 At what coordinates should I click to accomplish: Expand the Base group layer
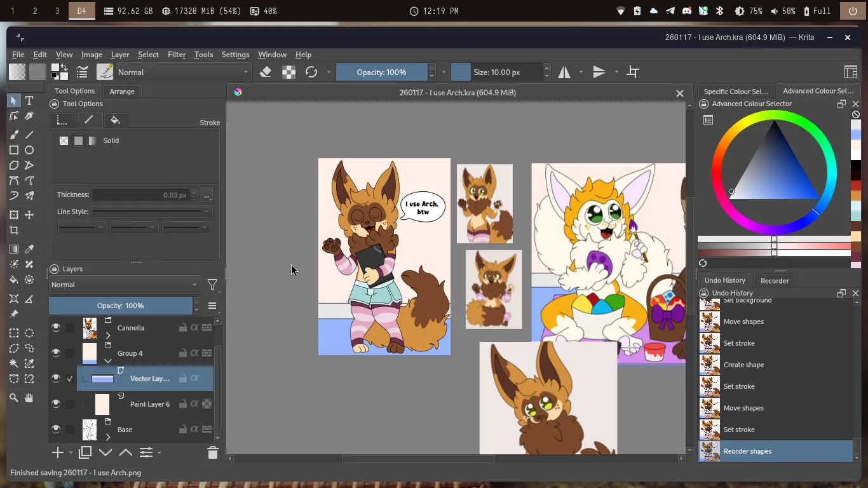[108, 437]
